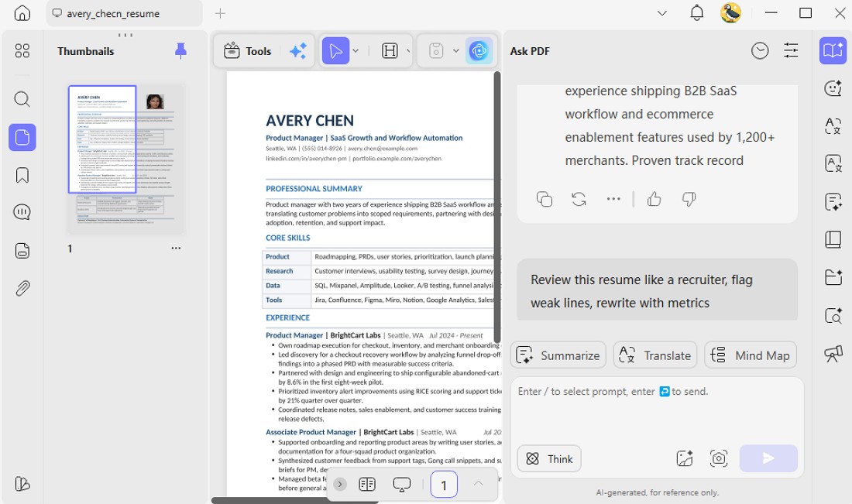Viewport: 852px width, 504px height.
Task: Open the AI chat bot face icon
Action: [833, 88]
